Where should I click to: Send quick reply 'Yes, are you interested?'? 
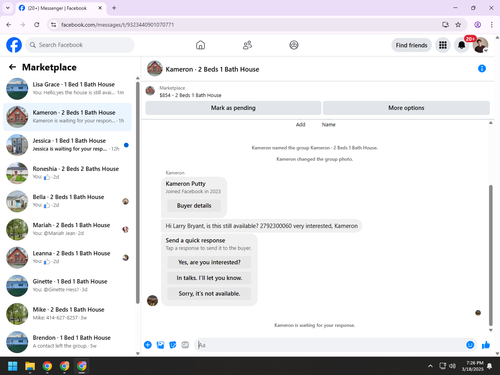point(209,262)
